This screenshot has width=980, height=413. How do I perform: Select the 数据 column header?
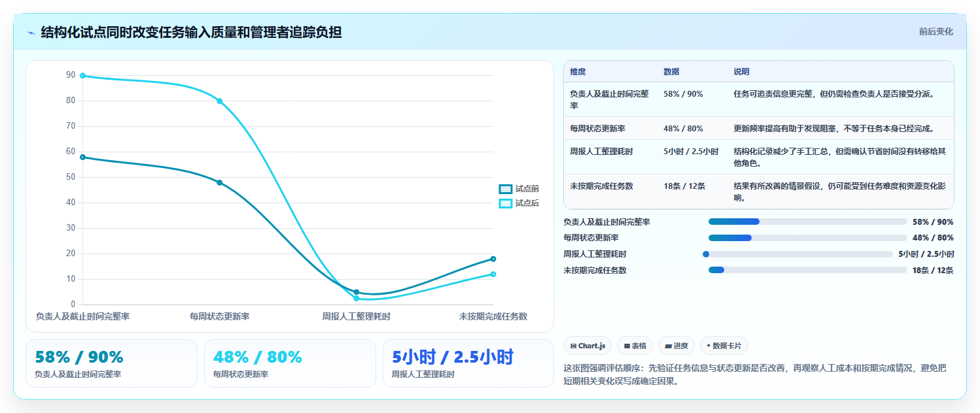tap(671, 72)
